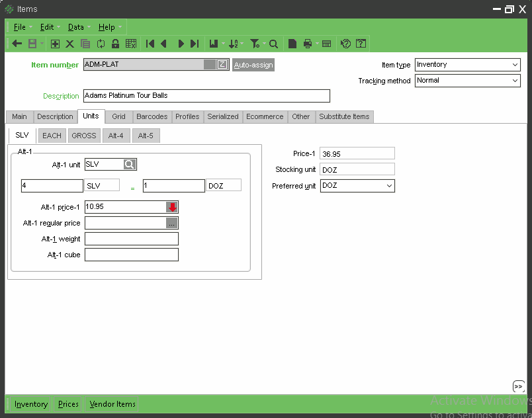Select the EACH unit sub-tab

pyautogui.click(x=52, y=136)
